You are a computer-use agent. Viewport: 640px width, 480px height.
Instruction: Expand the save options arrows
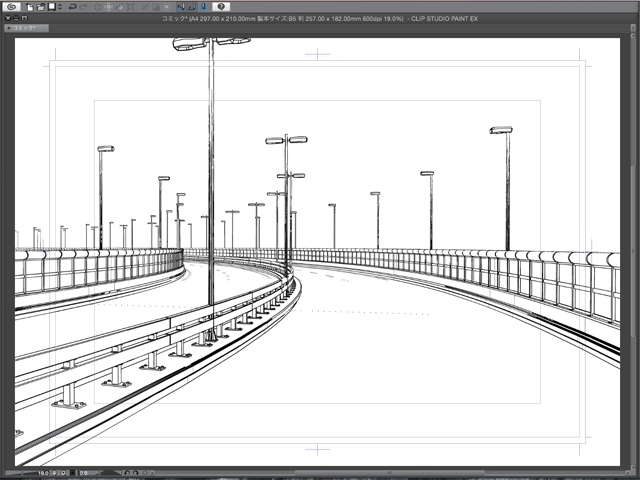click(x=60, y=7)
